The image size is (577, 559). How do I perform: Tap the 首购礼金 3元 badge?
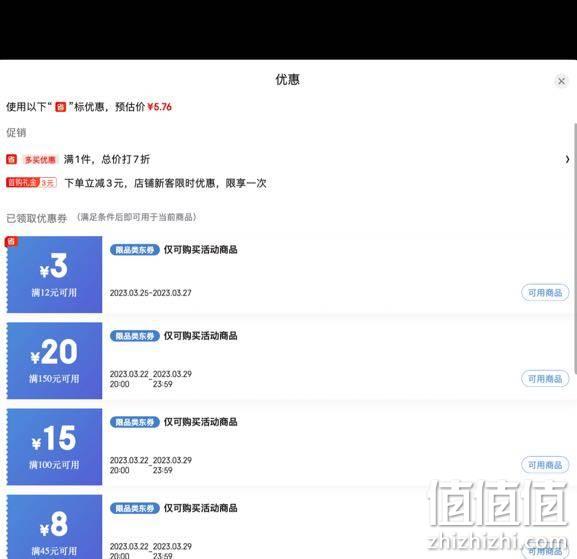coord(31,183)
